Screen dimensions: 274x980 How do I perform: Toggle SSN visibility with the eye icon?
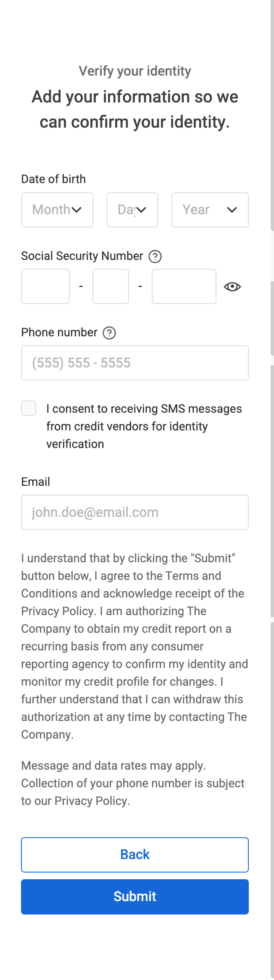(232, 287)
